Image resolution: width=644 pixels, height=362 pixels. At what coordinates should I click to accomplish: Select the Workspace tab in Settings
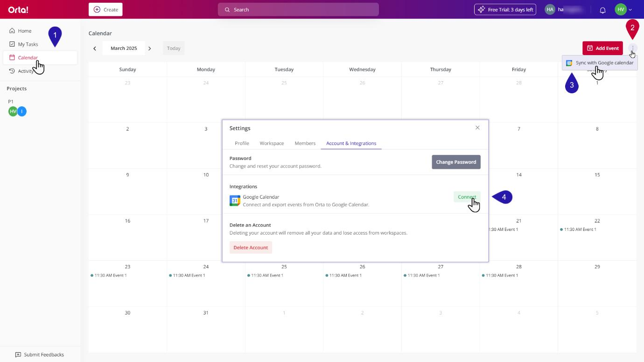[x=272, y=143]
